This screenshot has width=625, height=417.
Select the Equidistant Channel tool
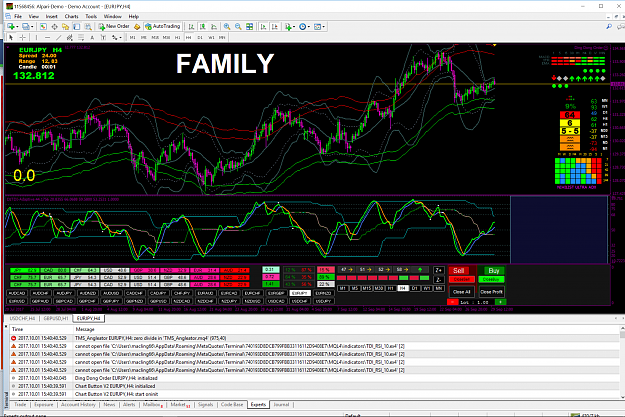click(69, 37)
